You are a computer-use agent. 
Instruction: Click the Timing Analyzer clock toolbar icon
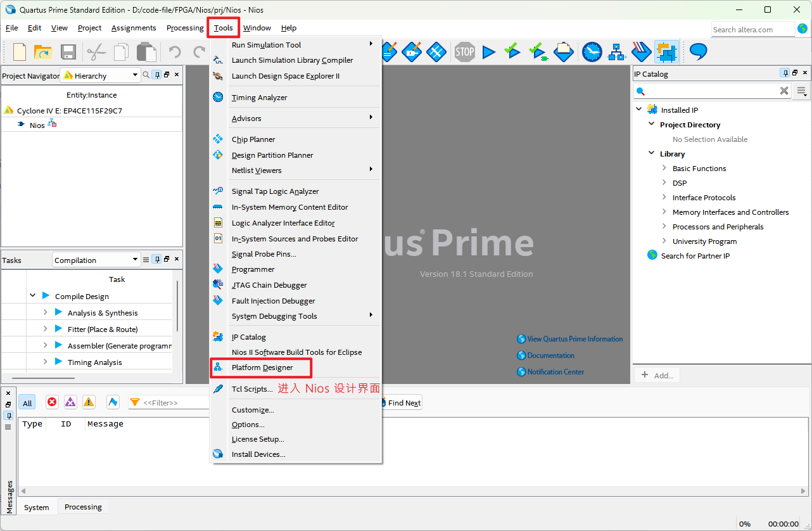pyautogui.click(x=592, y=52)
